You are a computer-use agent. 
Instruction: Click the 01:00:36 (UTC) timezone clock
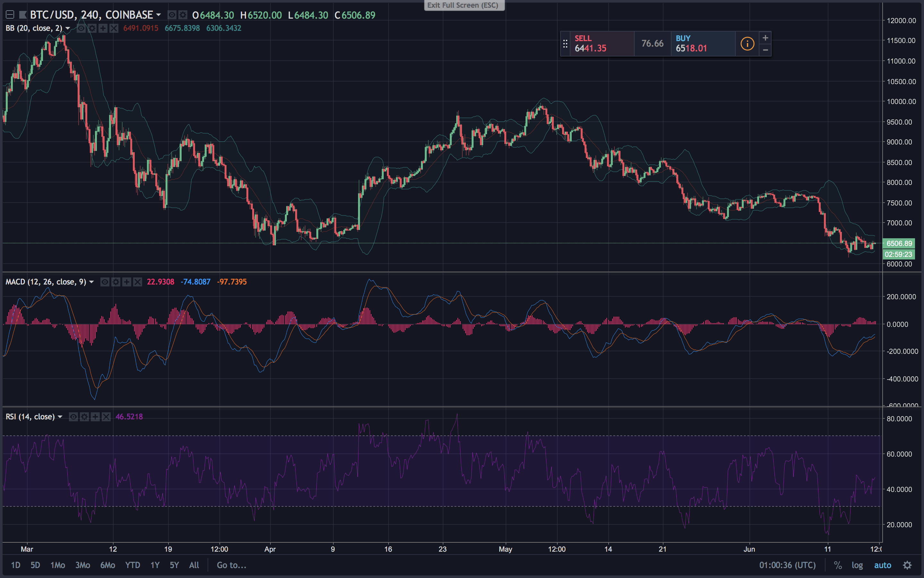point(787,565)
